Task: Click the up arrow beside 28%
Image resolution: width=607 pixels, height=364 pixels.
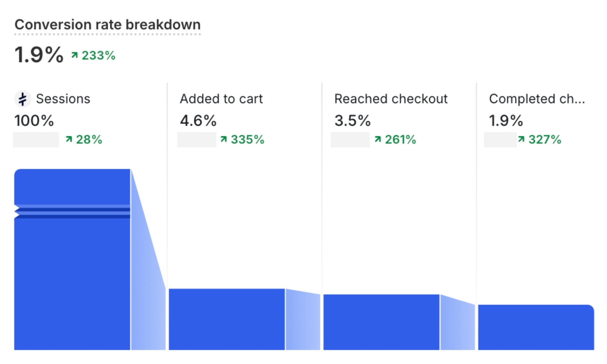Action: [69, 139]
